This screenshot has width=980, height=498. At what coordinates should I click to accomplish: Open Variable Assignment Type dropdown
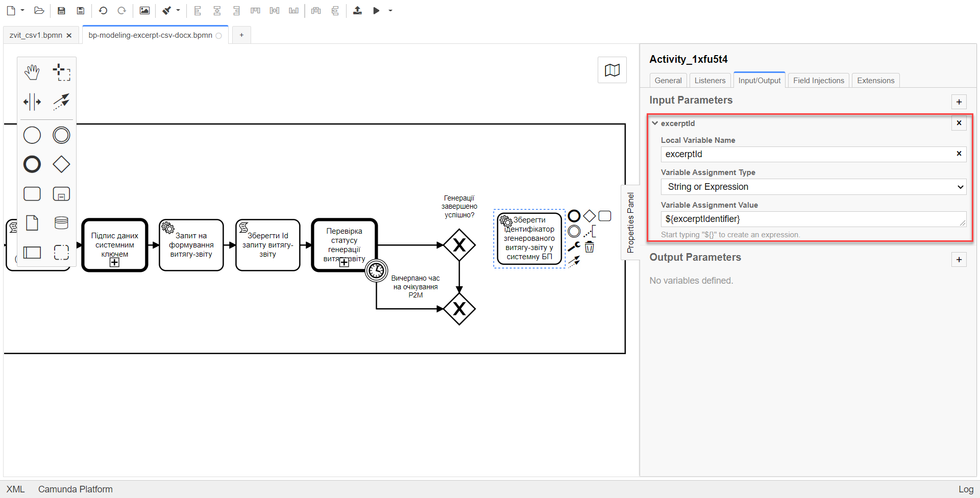tap(813, 187)
